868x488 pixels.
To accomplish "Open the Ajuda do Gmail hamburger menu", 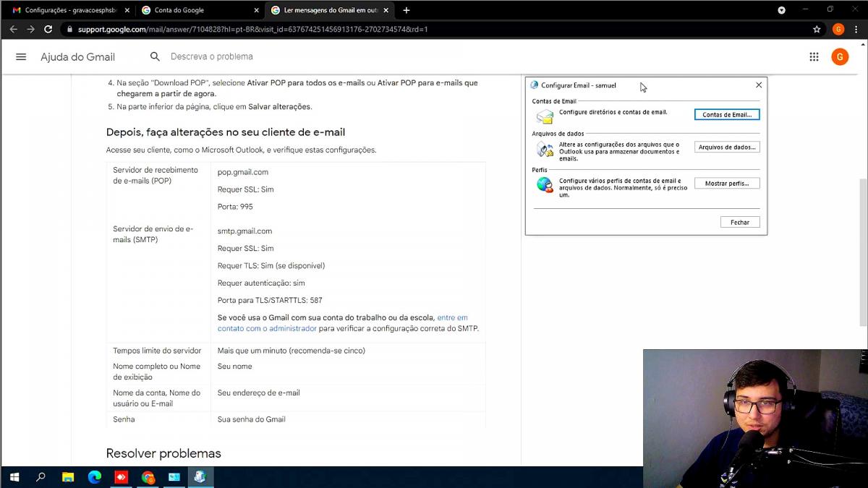I will [x=21, y=57].
